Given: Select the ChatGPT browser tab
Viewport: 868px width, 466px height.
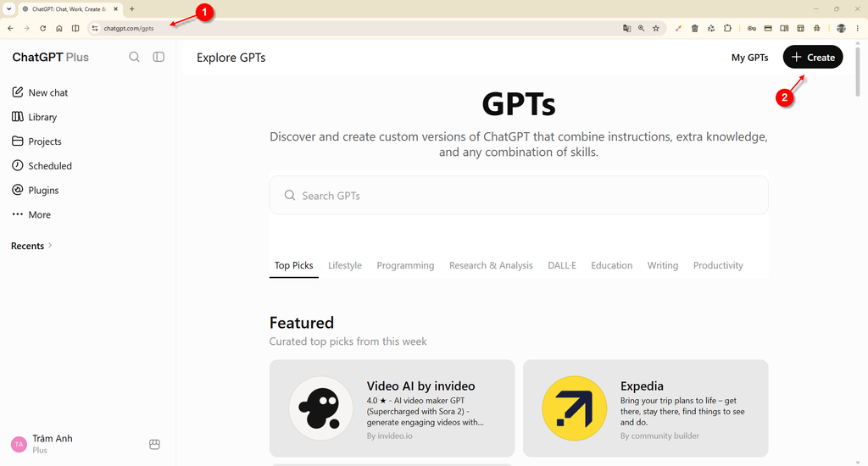Looking at the screenshot, I should pos(70,9).
